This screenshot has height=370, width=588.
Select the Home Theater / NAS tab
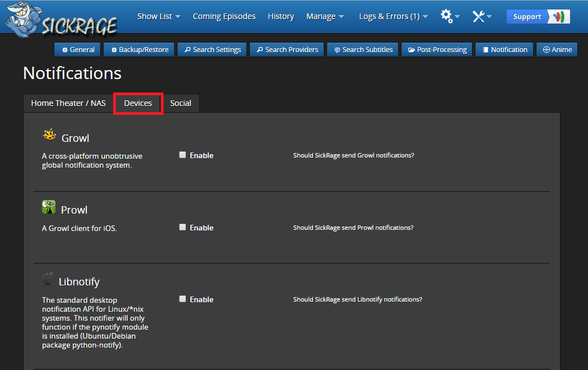click(x=68, y=103)
